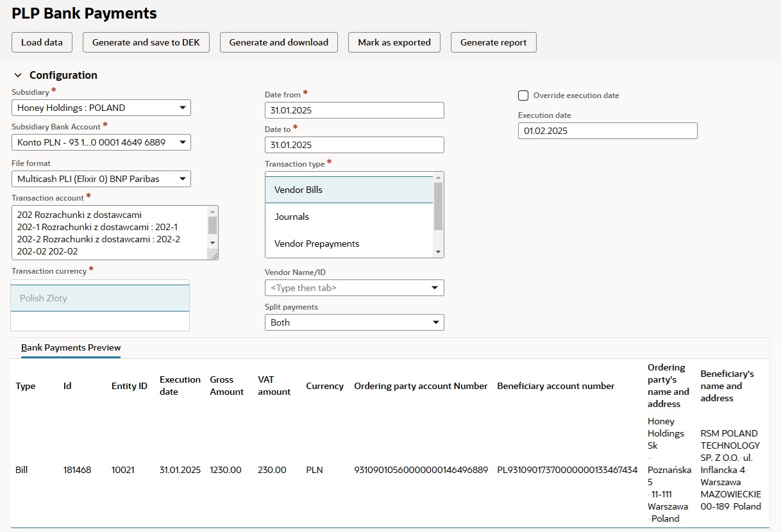
Task: Choose Polish Zloty transaction currency
Action: [x=100, y=298]
